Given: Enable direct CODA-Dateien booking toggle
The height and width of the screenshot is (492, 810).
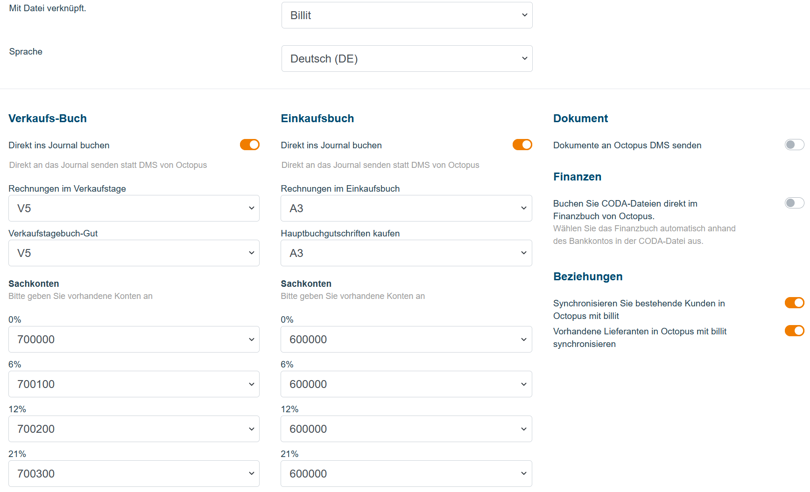Looking at the screenshot, I should click(x=794, y=203).
